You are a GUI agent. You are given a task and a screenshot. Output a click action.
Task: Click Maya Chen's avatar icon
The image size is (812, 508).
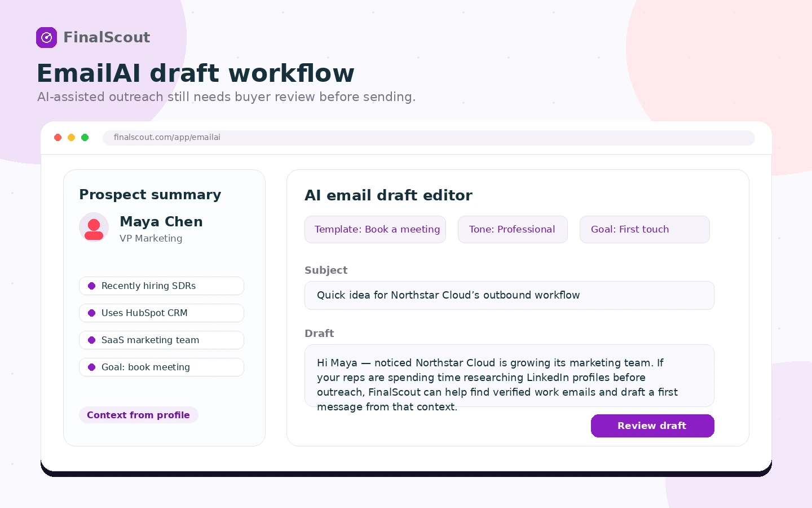tap(94, 227)
